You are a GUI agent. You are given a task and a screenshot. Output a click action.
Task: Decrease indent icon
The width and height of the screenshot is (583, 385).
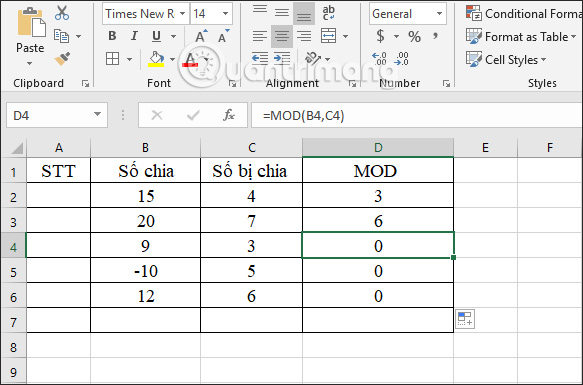(260, 59)
